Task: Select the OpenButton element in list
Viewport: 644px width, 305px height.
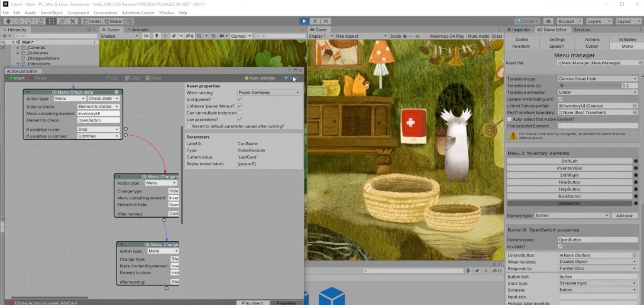Action: 569,203
